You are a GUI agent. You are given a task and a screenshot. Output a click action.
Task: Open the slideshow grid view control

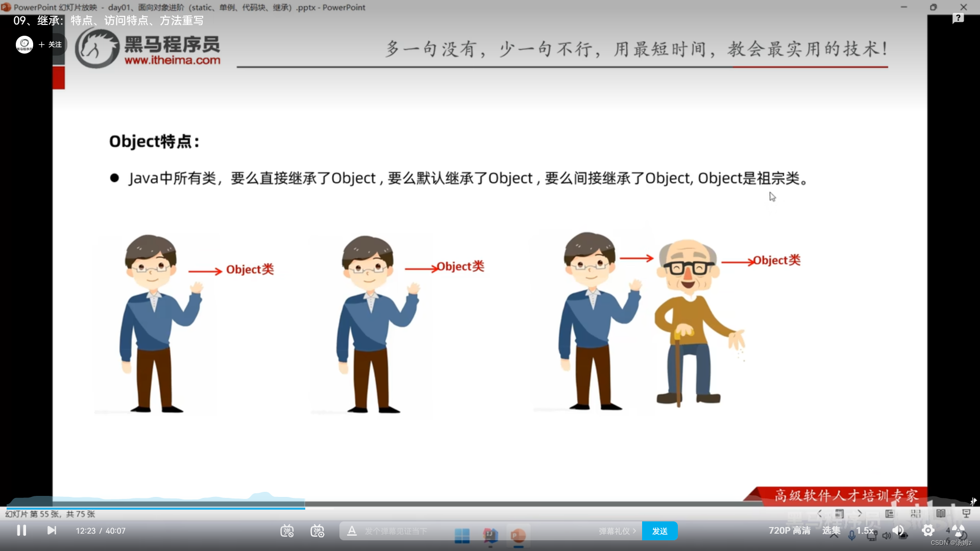915,514
